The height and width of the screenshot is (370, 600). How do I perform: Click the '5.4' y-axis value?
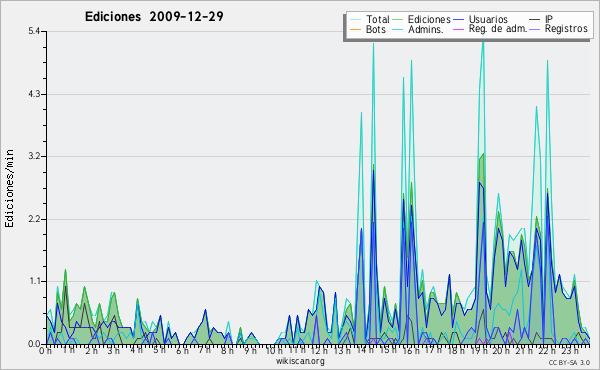(x=34, y=31)
